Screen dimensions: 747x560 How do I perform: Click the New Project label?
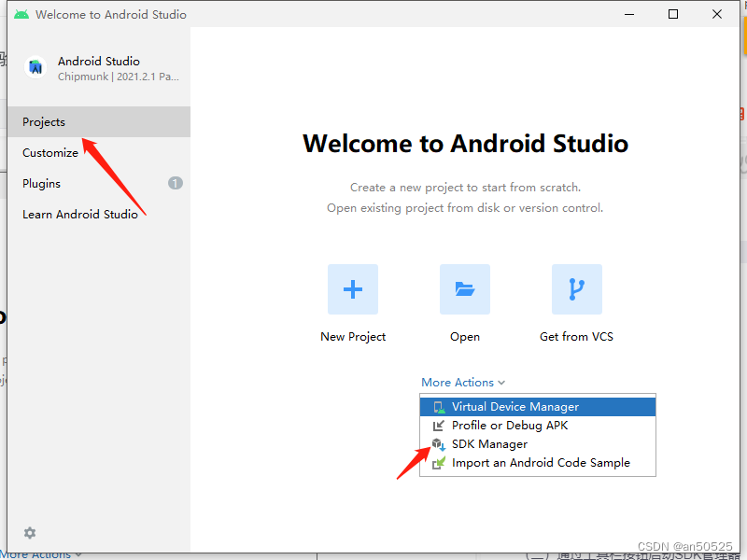[353, 337]
